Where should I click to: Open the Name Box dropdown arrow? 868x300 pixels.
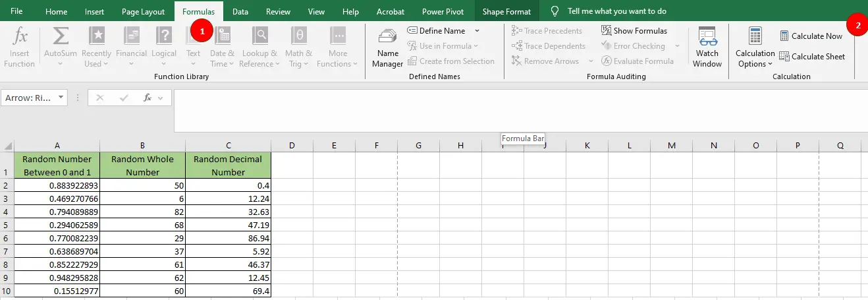point(61,98)
